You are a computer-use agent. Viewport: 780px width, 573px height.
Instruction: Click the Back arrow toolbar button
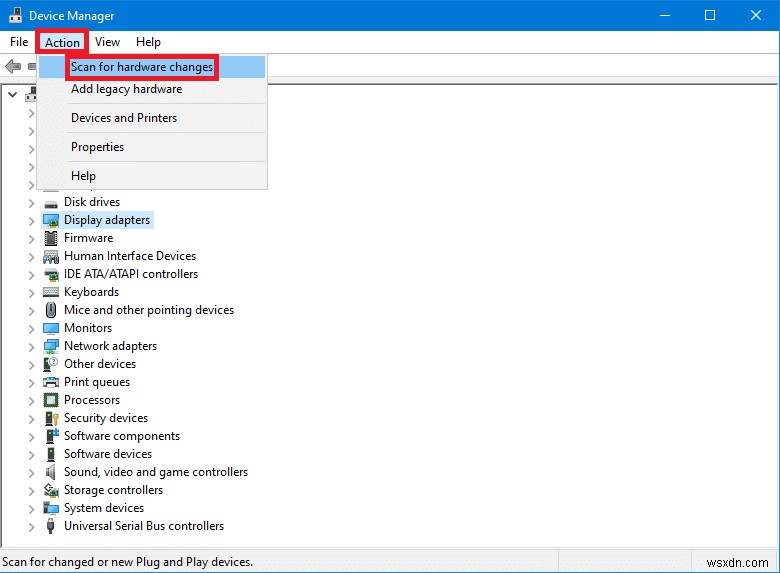[13, 66]
